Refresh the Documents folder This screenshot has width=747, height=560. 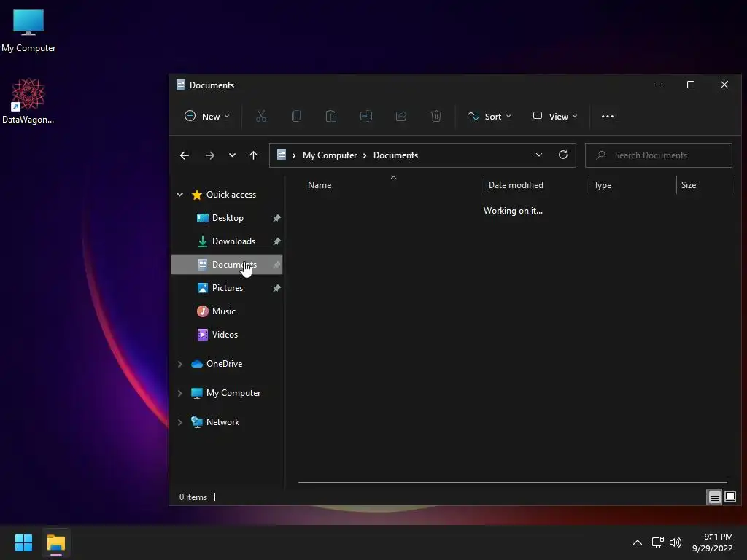click(x=563, y=155)
